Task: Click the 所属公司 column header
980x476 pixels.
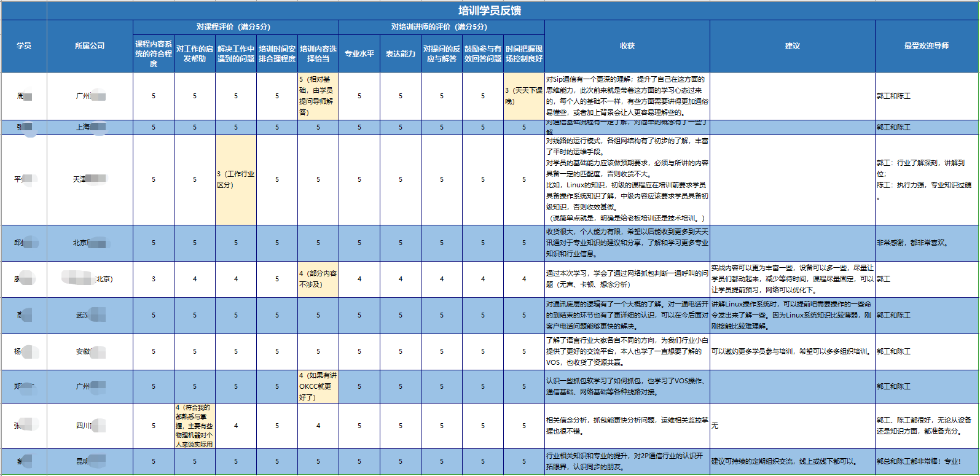Action: point(90,46)
